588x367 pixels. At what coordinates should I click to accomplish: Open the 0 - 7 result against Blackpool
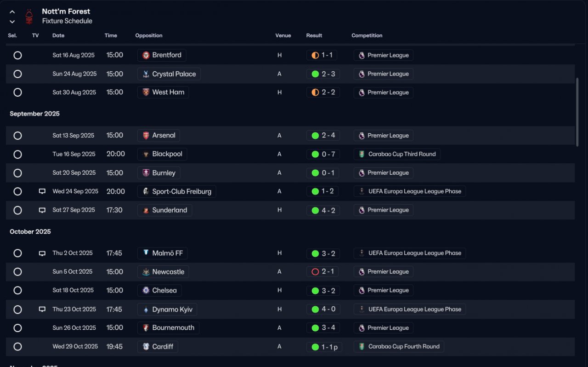[323, 154]
